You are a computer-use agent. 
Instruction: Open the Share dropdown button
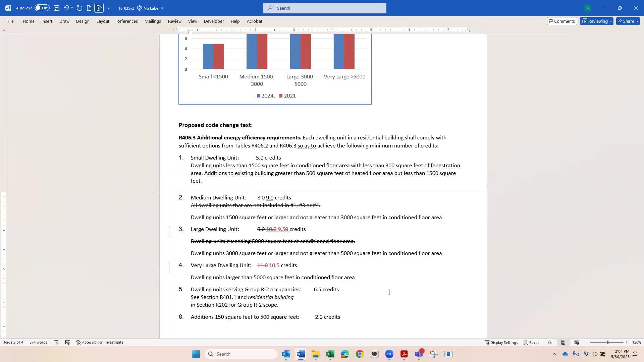(628, 21)
